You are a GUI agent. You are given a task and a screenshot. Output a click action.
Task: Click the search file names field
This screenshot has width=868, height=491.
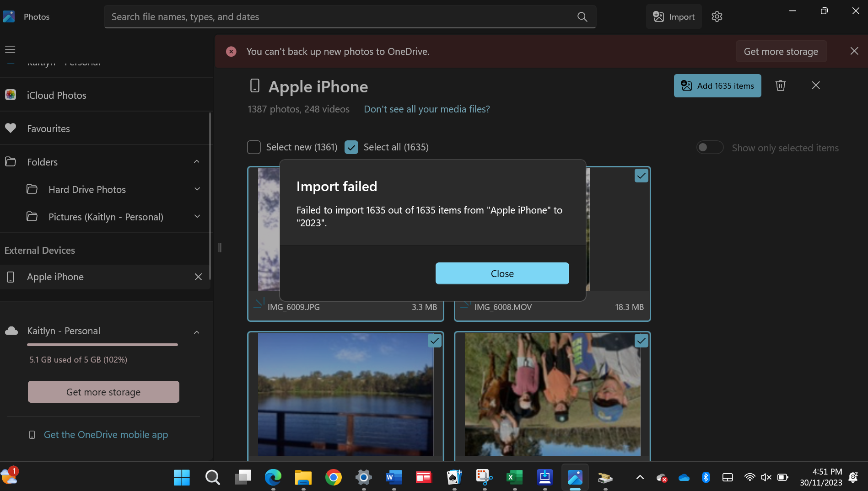pos(350,17)
